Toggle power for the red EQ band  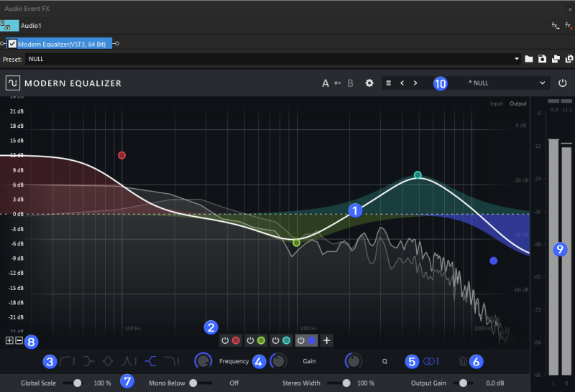(225, 340)
